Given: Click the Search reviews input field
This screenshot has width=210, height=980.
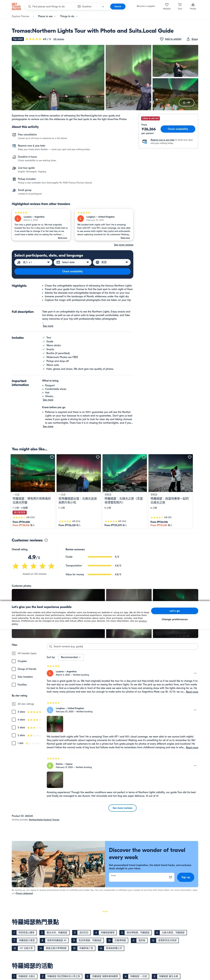Looking at the screenshot, I should tap(122, 646).
